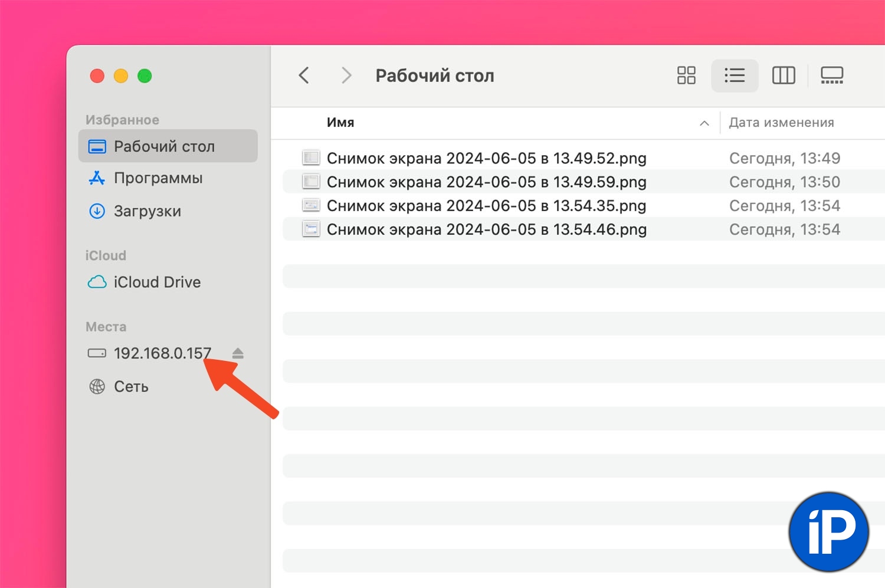Click the Сеть globe icon

pyautogui.click(x=97, y=386)
